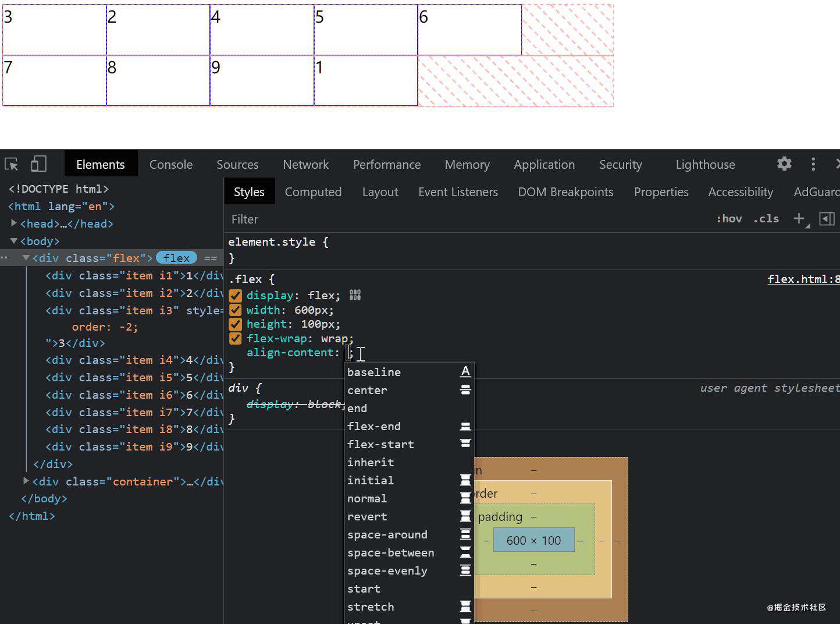
Task: Select the html lang="en" node
Action: click(61, 206)
